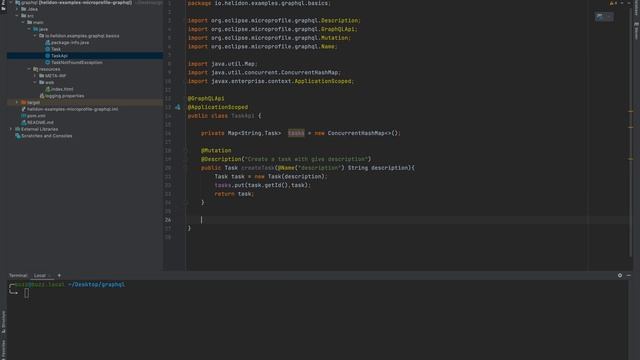
Task: Click the highlighted tasks field name
Action: coord(296,133)
